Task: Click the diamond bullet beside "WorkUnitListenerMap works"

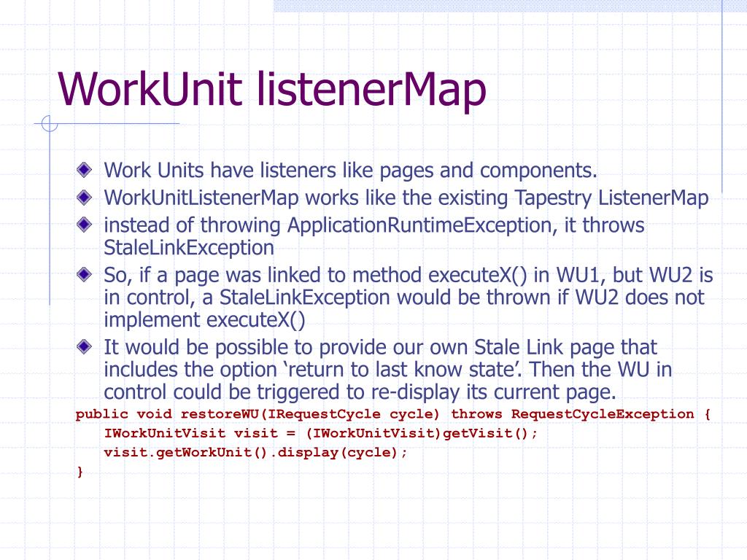Action: pos(85,197)
